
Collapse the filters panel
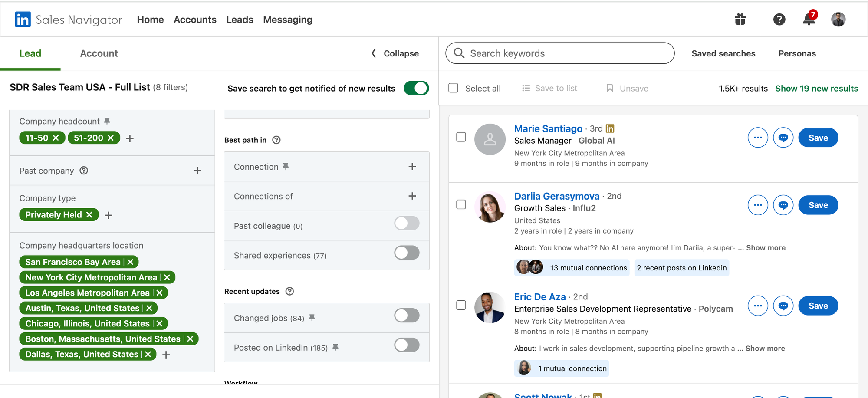tap(395, 53)
